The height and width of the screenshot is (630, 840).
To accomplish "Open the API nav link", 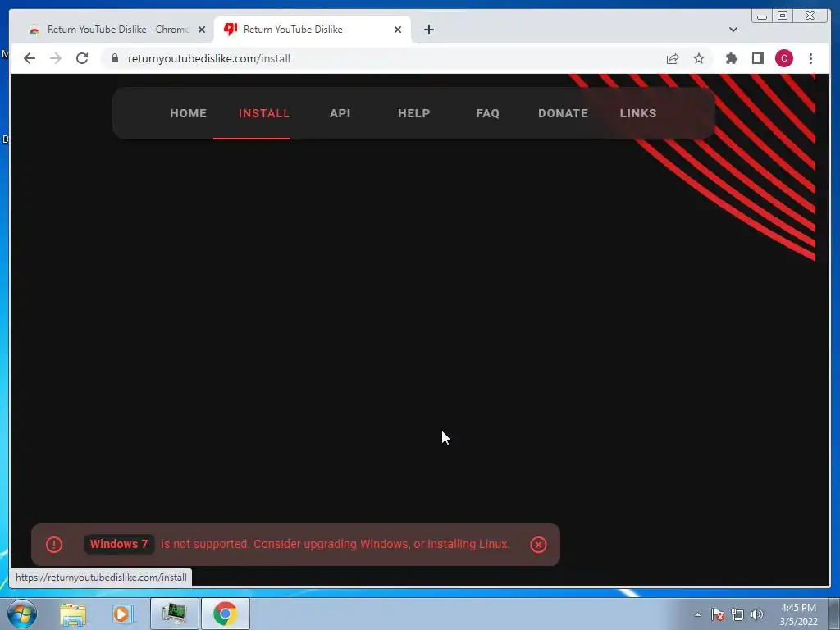I will tap(340, 113).
